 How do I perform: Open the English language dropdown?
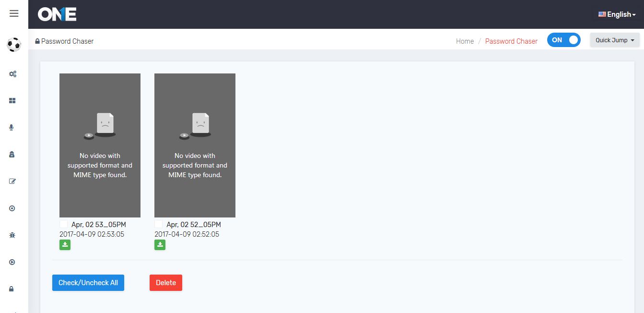tap(617, 14)
